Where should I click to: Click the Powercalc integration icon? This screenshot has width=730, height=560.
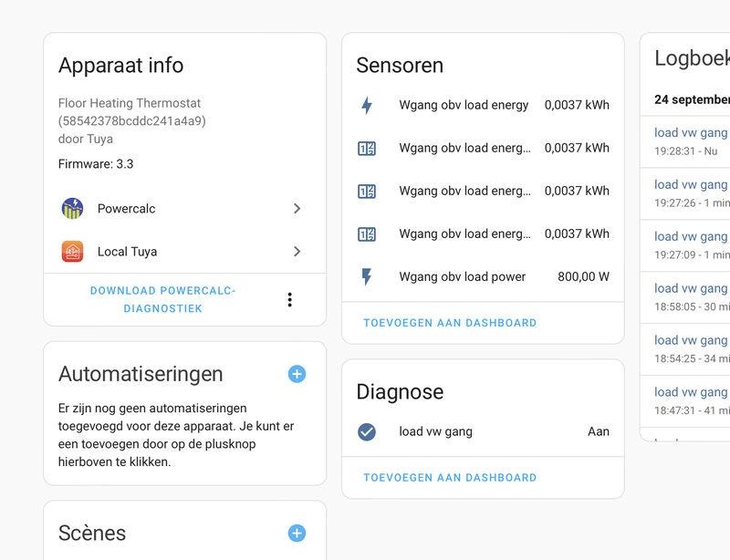(x=72, y=209)
